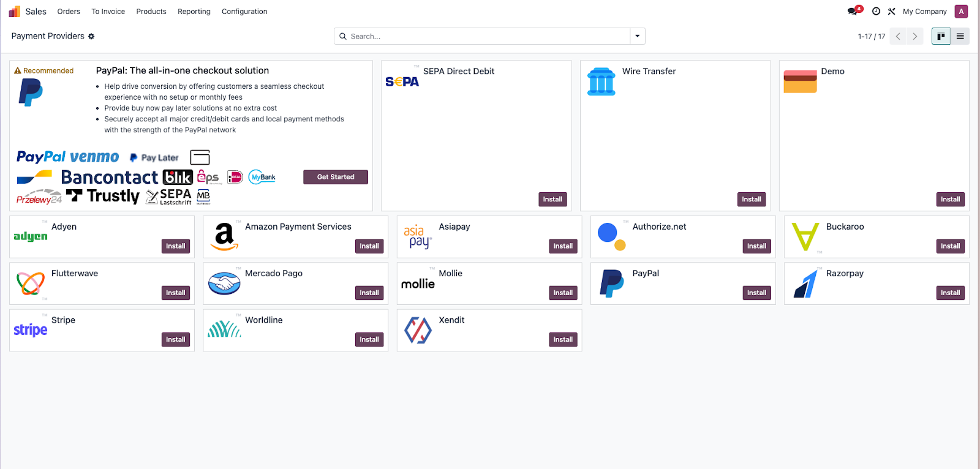The width and height of the screenshot is (980, 469).
Task: Open the To Invoice menu
Action: point(108,12)
